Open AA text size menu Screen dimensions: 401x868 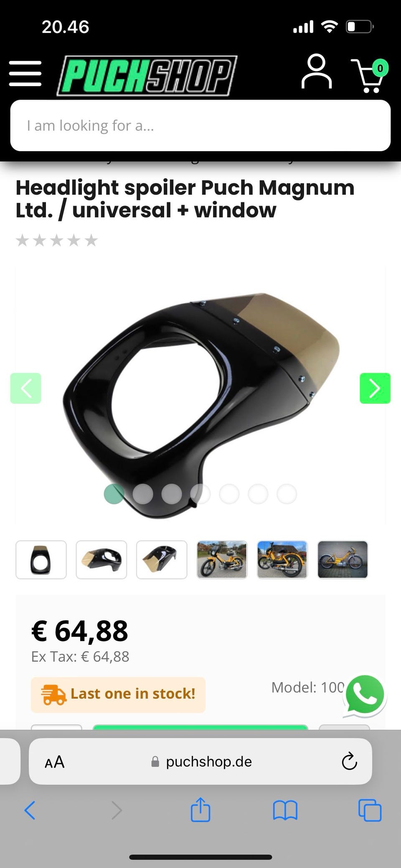coord(55,762)
